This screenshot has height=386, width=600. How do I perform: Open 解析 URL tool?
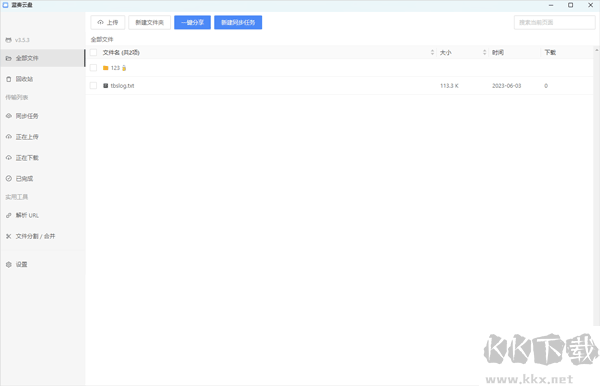coord(42,215)
